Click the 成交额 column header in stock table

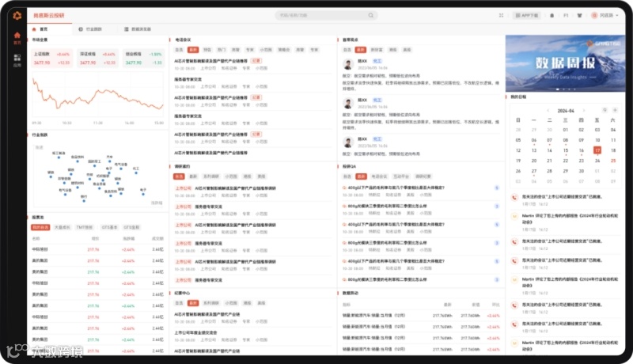tap(157, 238)
